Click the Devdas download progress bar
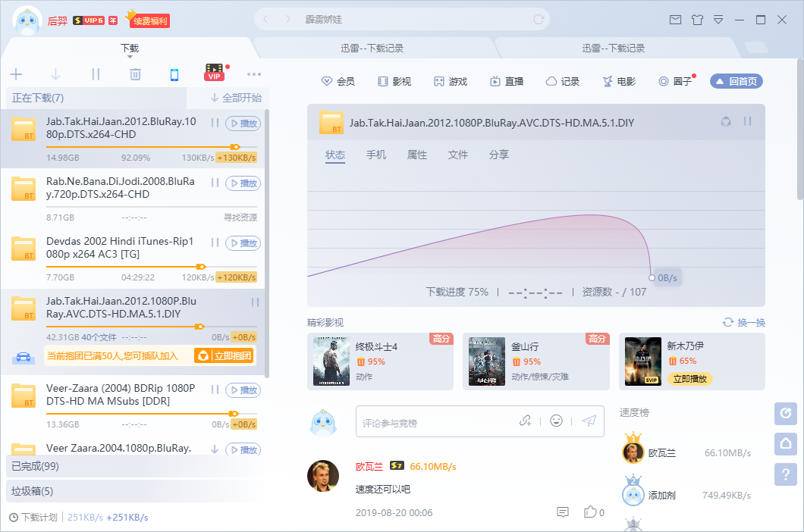This screenshot has width=804, height=532. click(x=152, y=266)
